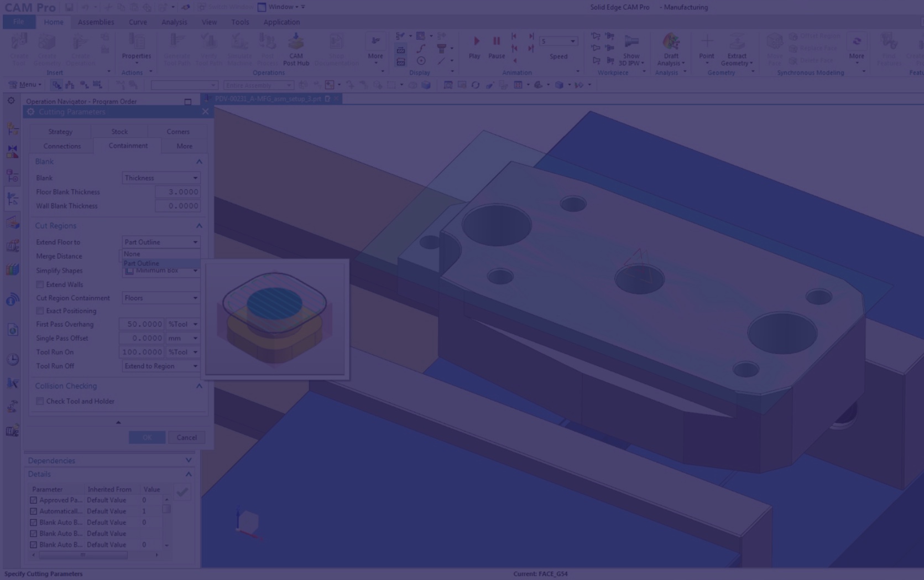Toggle the first Blank Auto B... checkbox
The height and width of the screenshot is (580, 924).
pos(33,522)
